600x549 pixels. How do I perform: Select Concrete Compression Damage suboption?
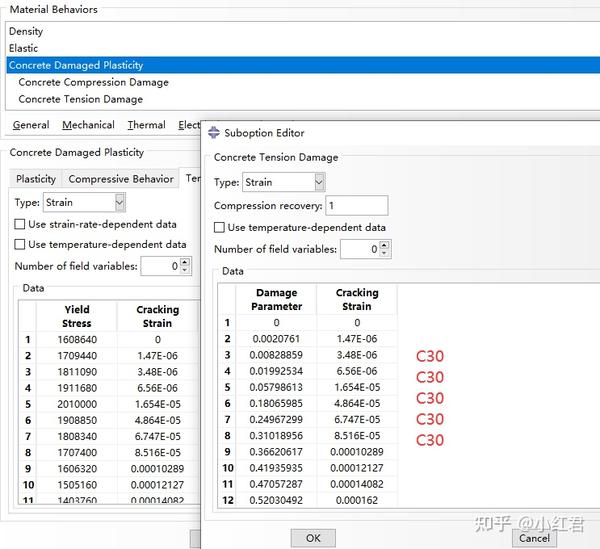coord(93,82)
